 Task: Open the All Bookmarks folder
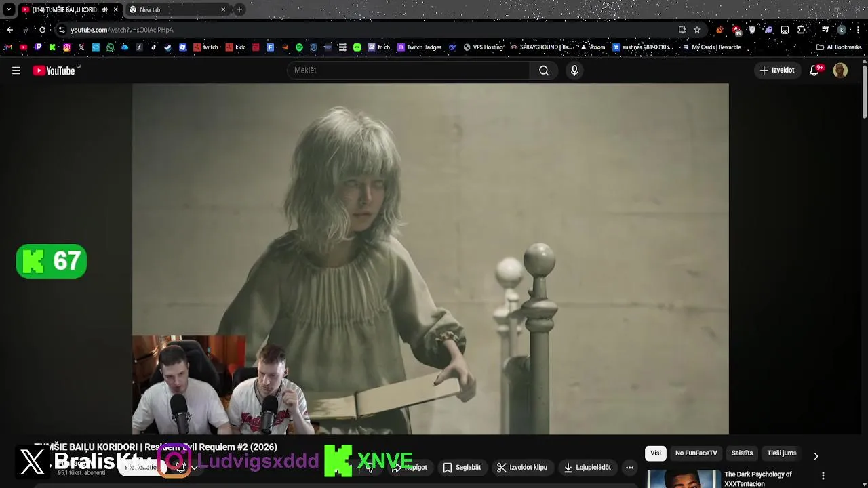(x=839, y=47)
